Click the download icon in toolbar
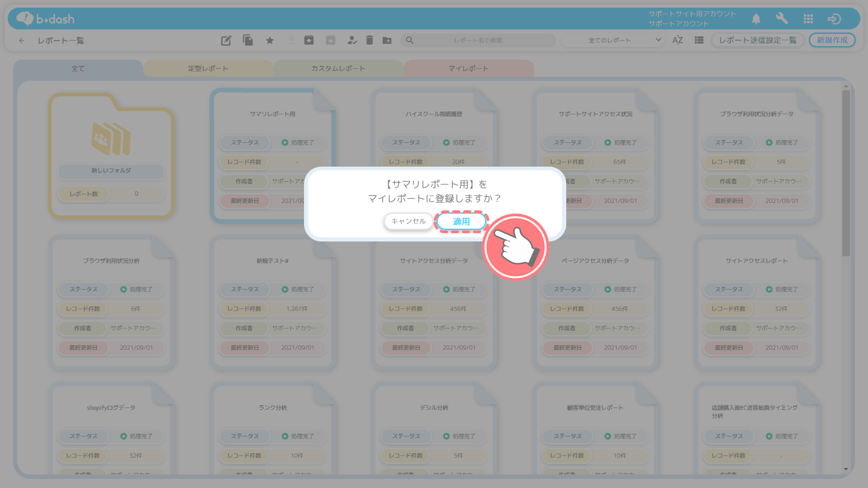868x488 pixels. pos(291,40)
